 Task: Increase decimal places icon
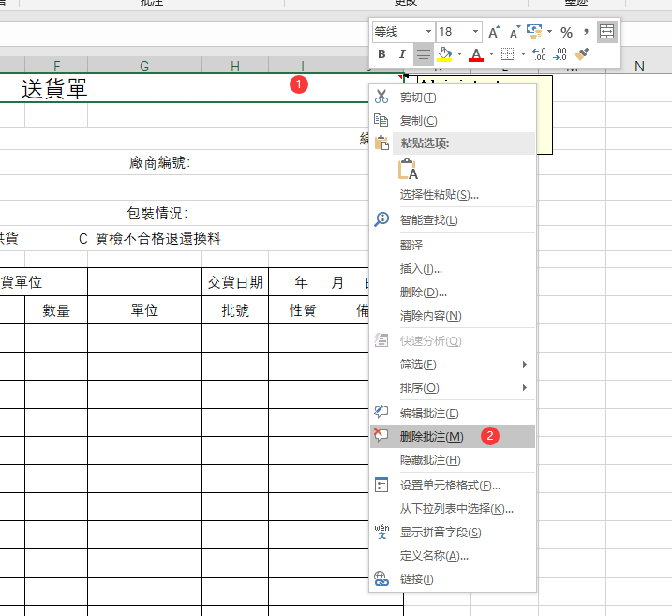tap(539, 54)
